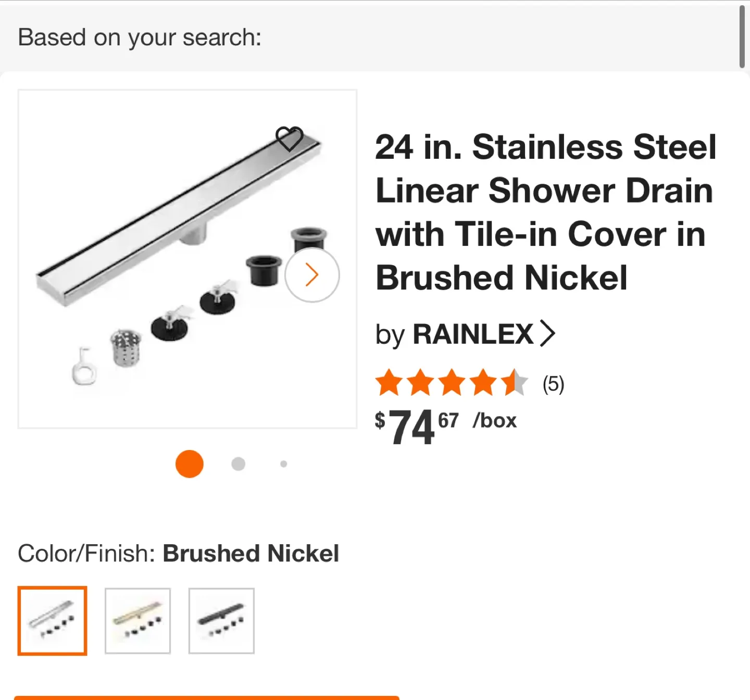Advance to next product image with arrow
Image resolution: width=750 pixels, height=700 pixels.
coord(312,274)
